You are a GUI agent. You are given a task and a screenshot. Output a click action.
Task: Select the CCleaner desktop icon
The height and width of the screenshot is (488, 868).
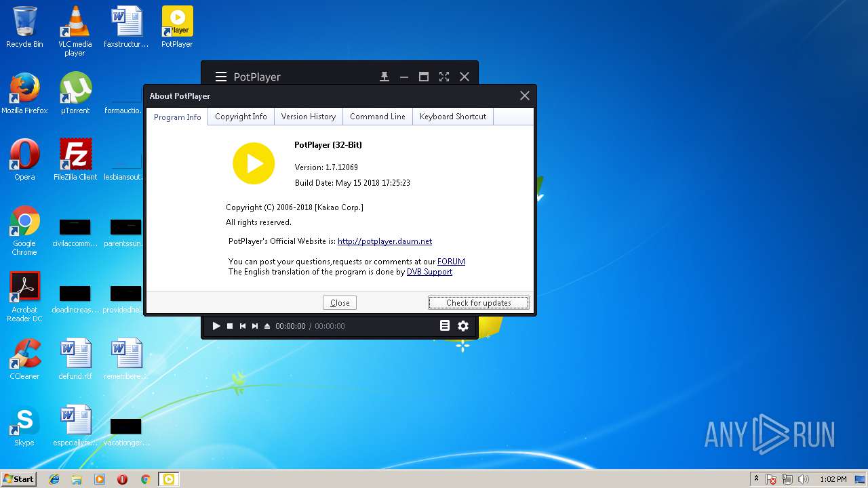point(24,359)
